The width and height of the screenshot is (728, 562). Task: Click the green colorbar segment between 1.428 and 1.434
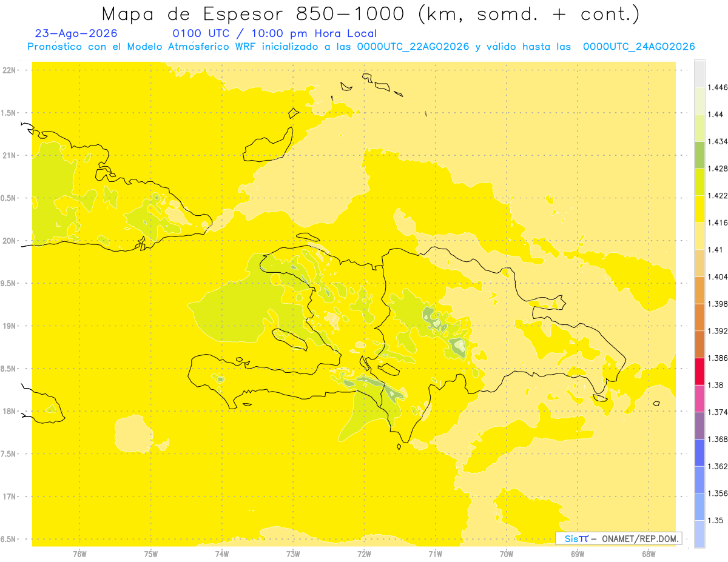pos(699,155)
